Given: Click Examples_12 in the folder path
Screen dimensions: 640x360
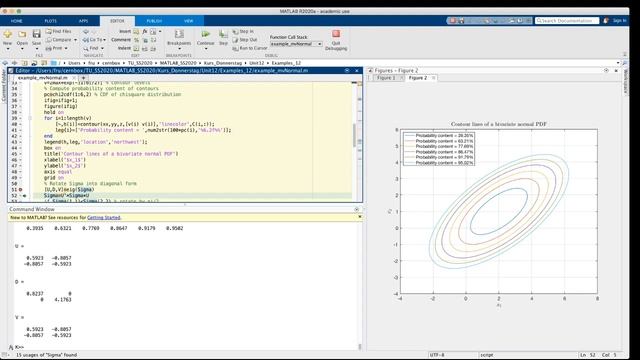Looking at the screenshot, I should 286,63.
